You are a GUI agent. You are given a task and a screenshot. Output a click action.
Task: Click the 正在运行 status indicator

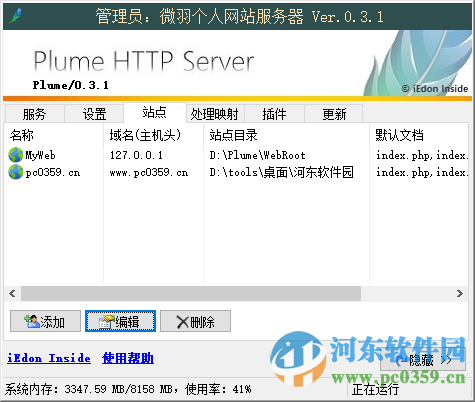[x=375, y=389]
